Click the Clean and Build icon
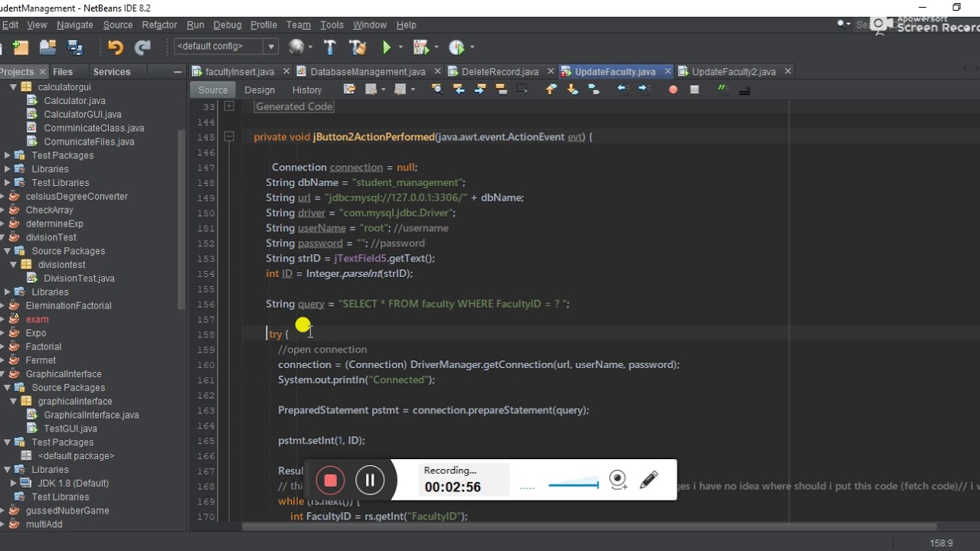 358,47
